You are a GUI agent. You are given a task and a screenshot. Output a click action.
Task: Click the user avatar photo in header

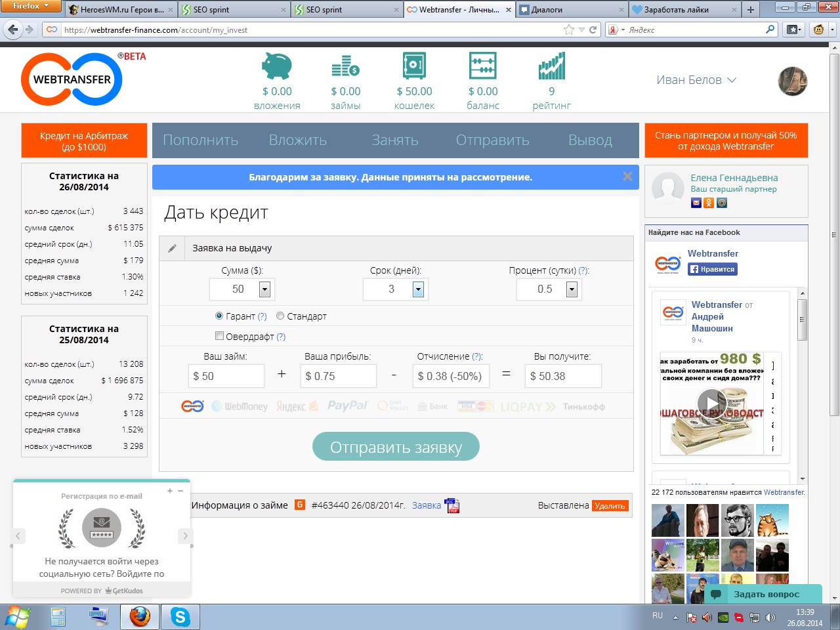[792, 81]
